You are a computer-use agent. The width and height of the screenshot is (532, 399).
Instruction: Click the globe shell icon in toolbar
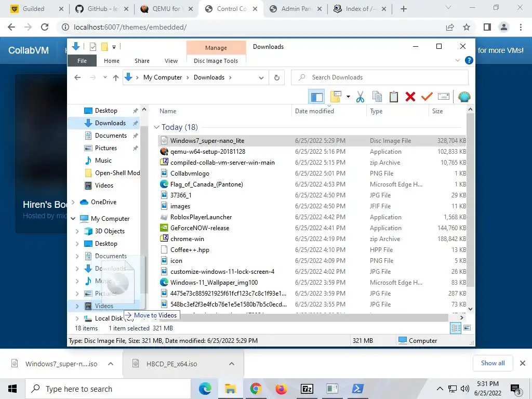[x=464, y=97]
